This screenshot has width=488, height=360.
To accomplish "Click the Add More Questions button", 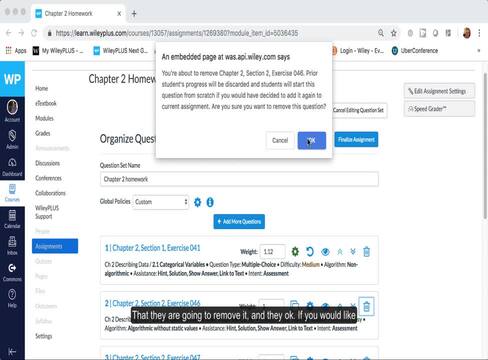I will tap(239, 222).
